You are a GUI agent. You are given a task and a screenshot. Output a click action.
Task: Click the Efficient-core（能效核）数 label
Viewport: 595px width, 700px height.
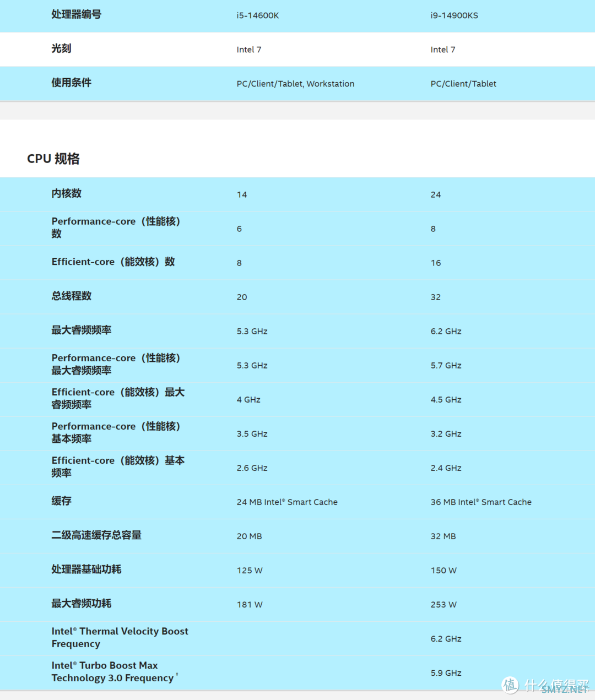113,262
